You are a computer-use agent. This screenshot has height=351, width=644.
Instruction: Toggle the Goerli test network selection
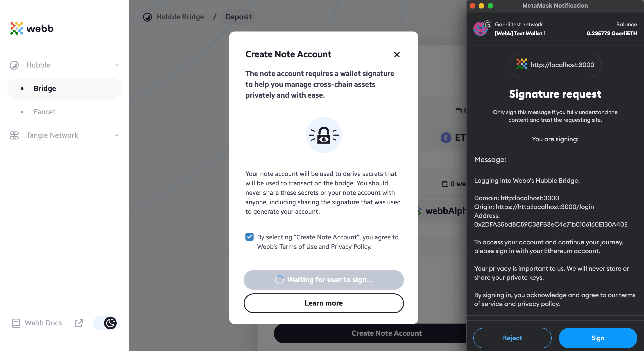click(x=519, y=24)
